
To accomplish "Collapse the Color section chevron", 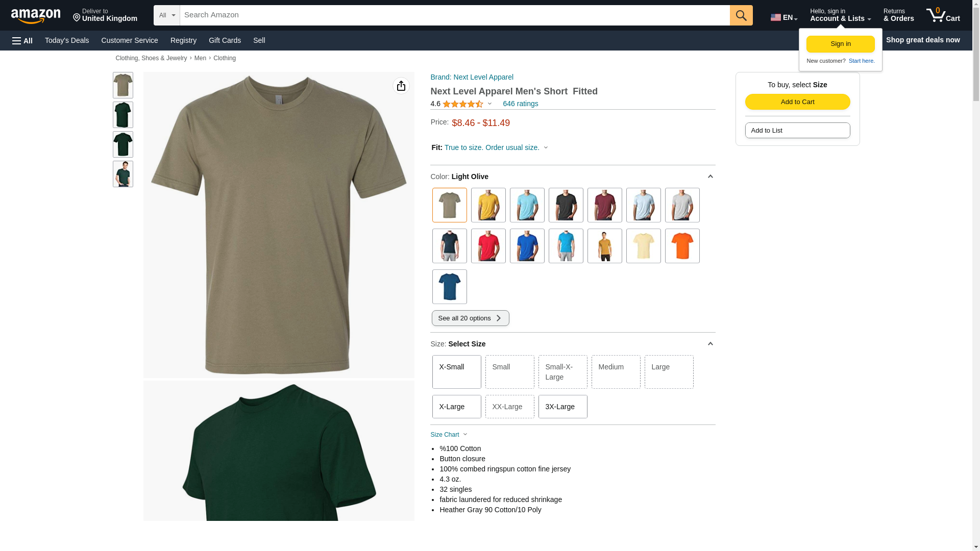I will tap(710, 177).
